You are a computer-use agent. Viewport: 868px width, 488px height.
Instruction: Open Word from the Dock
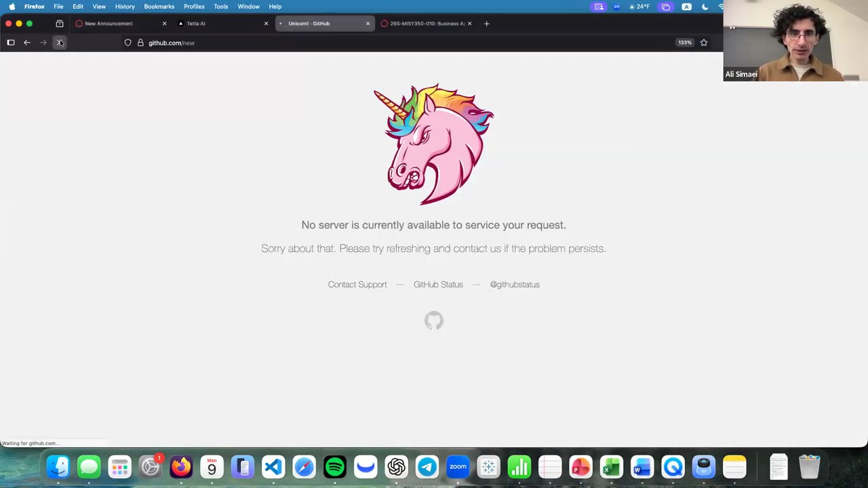coord(642,467)
